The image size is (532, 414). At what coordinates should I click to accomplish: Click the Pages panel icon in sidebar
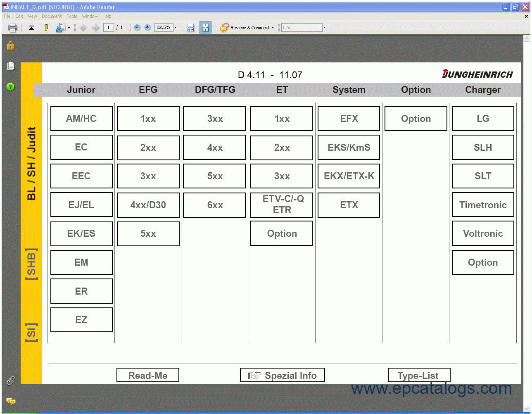pyautogui.click(x=11, y=66)
